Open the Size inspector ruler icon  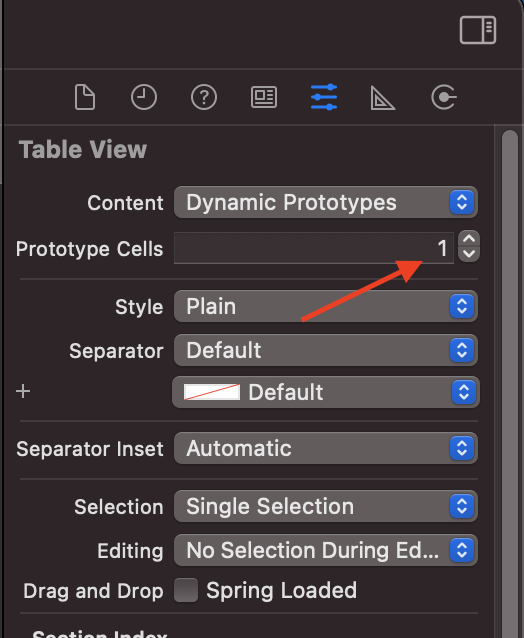click(382, 98)
